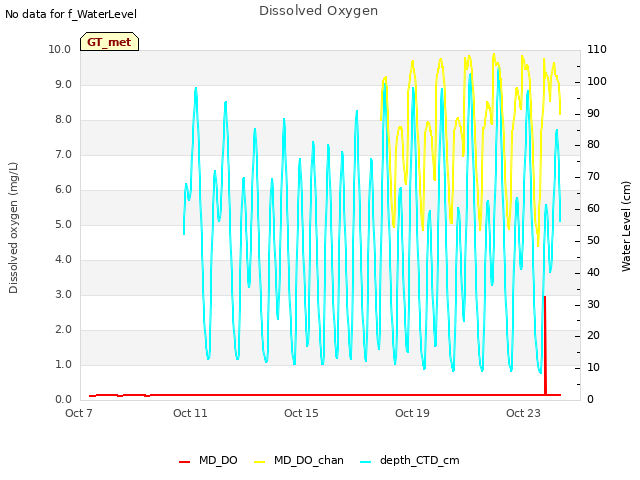Click the 1.0 left axis tick label
This screenshot has width=640, height=480.
pos(63,364)
